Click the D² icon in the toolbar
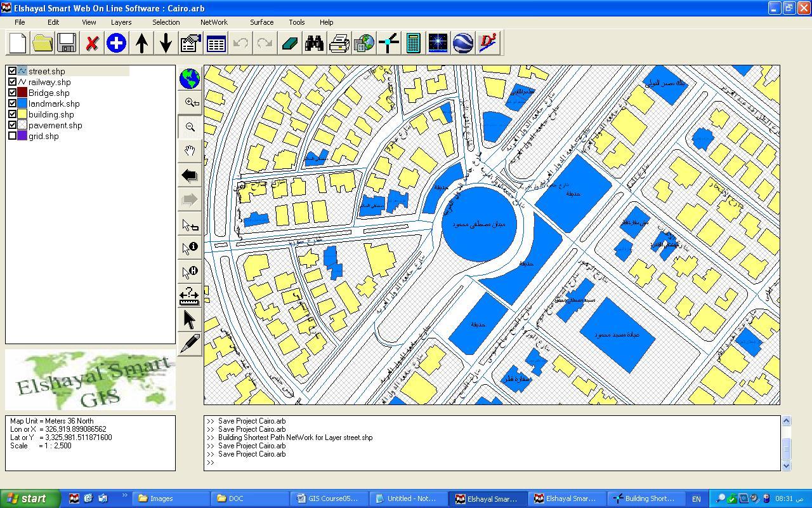The image size is (812, 508). pyautogui.click(x=488, y=43)
